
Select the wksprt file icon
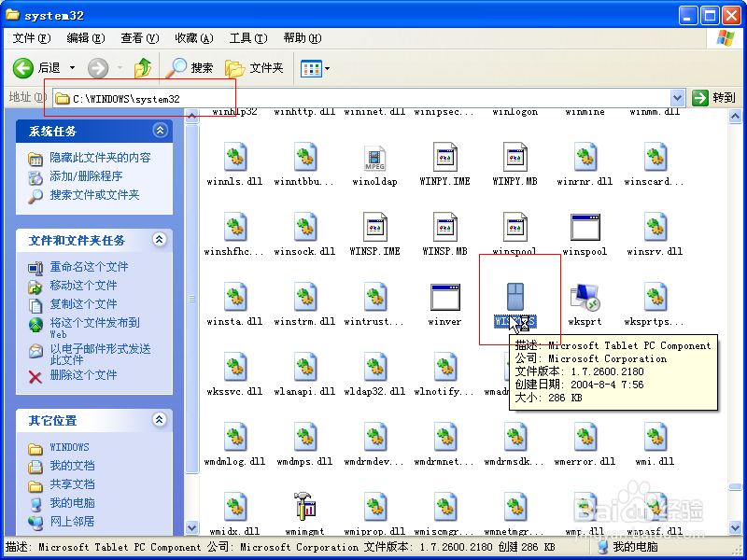585,298
